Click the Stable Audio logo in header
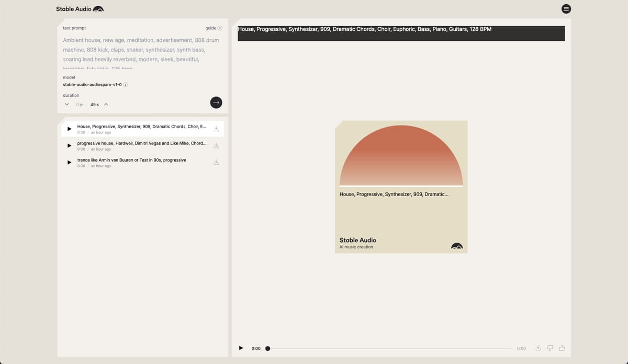 tap(80, 9)
